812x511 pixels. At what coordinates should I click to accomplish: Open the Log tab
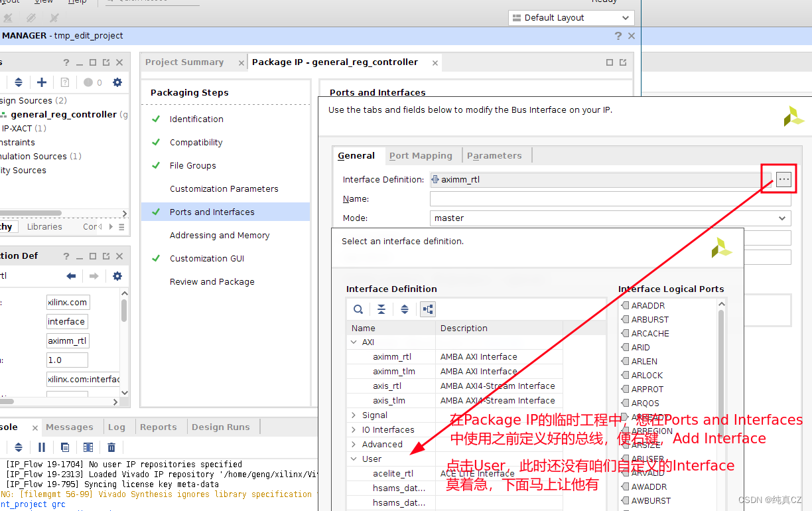(117, 427)
